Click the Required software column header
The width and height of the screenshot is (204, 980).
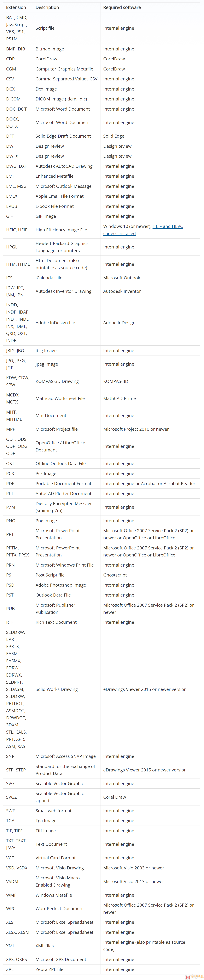tap(122, 7)
